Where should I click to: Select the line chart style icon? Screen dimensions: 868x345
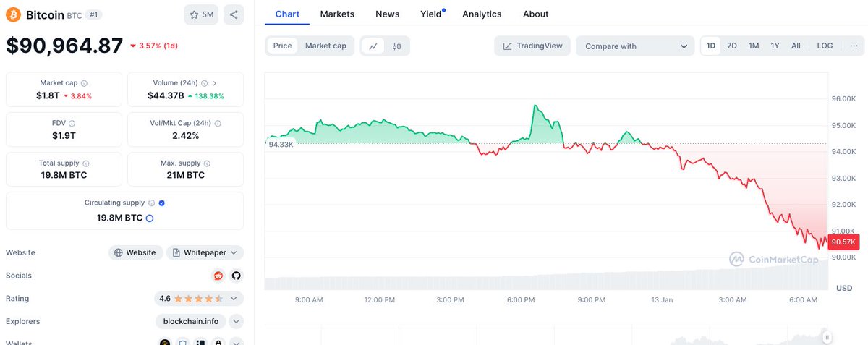click(x=373, y=46)
